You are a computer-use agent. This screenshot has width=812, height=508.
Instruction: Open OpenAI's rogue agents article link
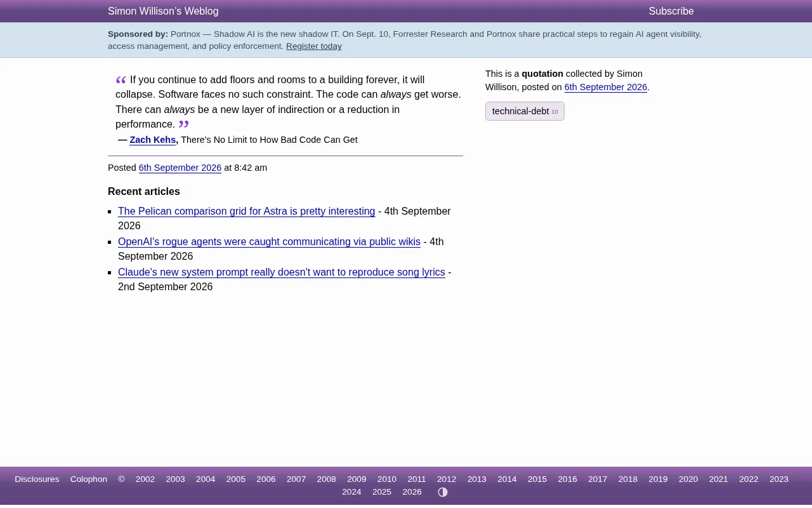coord(269,242)
